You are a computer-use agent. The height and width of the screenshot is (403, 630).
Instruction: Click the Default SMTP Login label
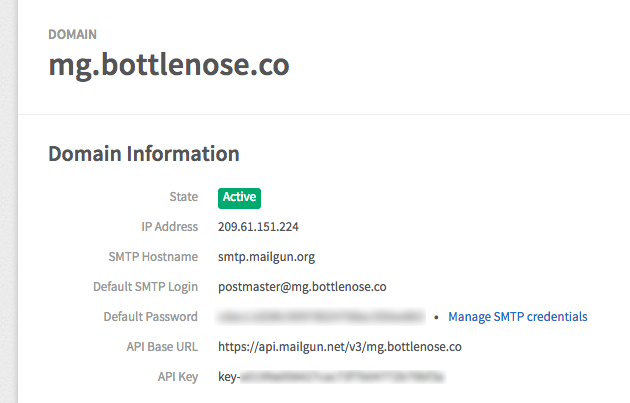point(145,287)
